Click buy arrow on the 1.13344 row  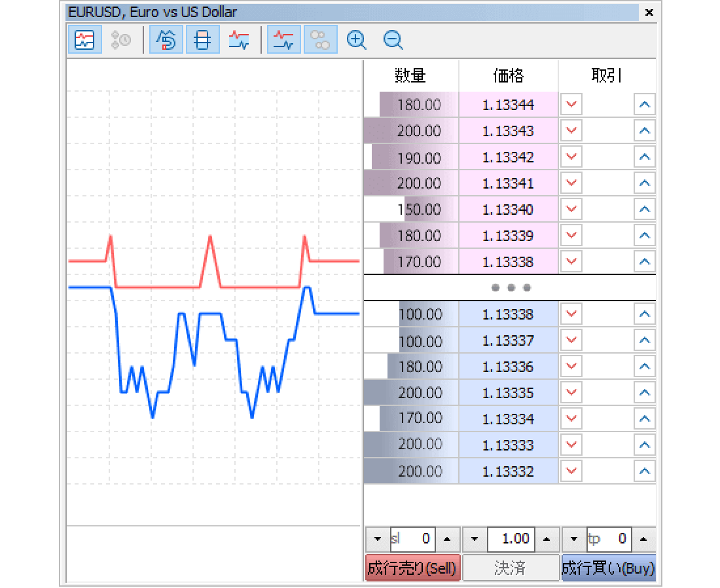644,105
